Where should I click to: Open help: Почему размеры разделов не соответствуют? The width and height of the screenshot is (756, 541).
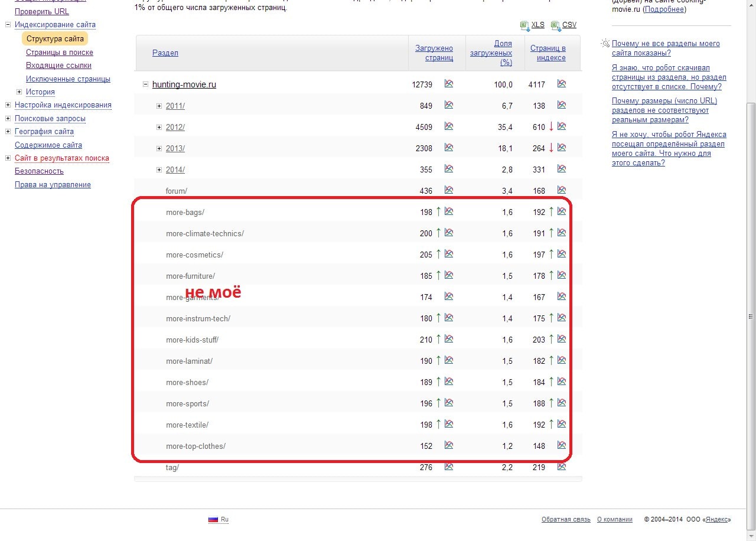point(664,110)
